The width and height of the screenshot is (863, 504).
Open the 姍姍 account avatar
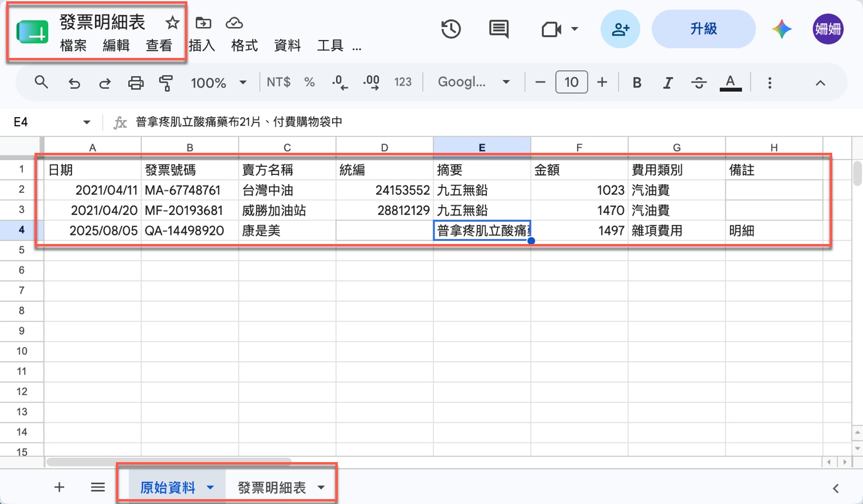(828, 29)
